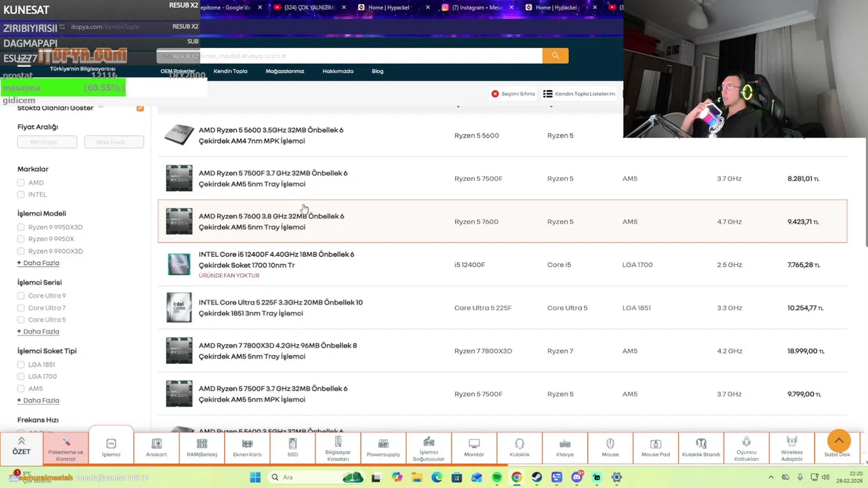Check the LGA 1851 socket filter
The image size is (868, 488).
click(x=21, y=365)
